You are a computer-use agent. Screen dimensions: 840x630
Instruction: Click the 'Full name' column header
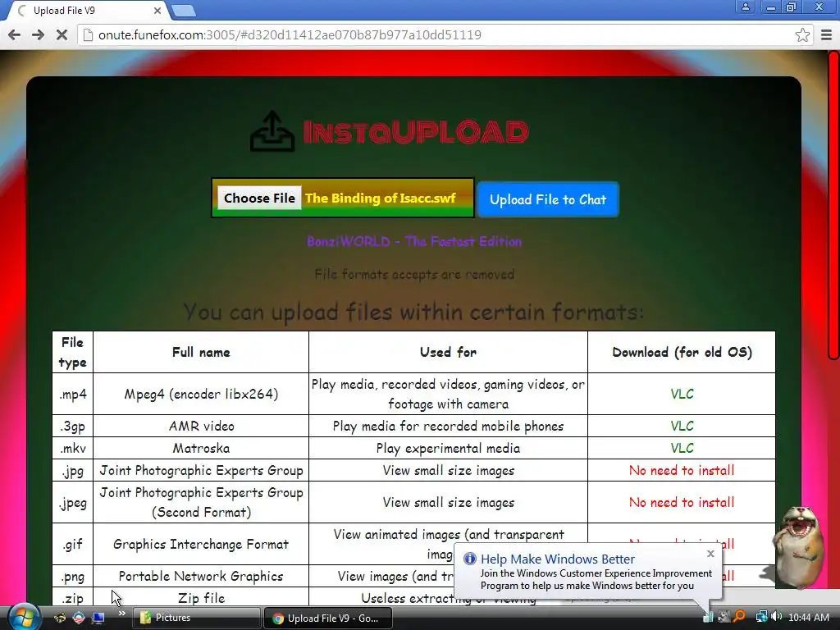click(201, 353)
